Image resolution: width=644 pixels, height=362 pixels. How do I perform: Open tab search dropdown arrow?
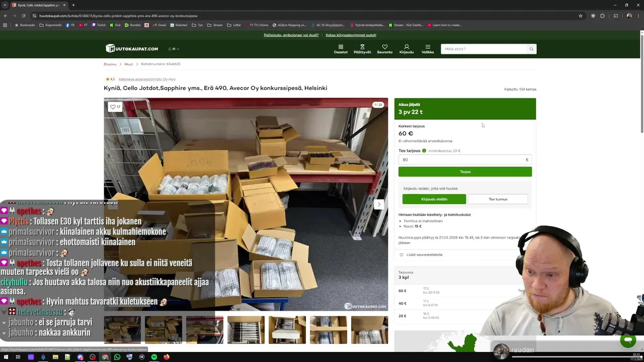click(5, 5)
